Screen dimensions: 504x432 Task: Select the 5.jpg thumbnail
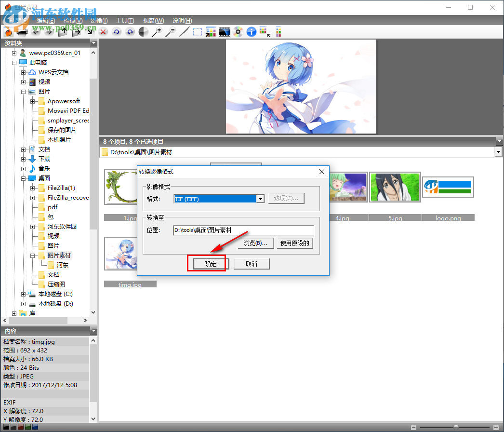point(395,187)
